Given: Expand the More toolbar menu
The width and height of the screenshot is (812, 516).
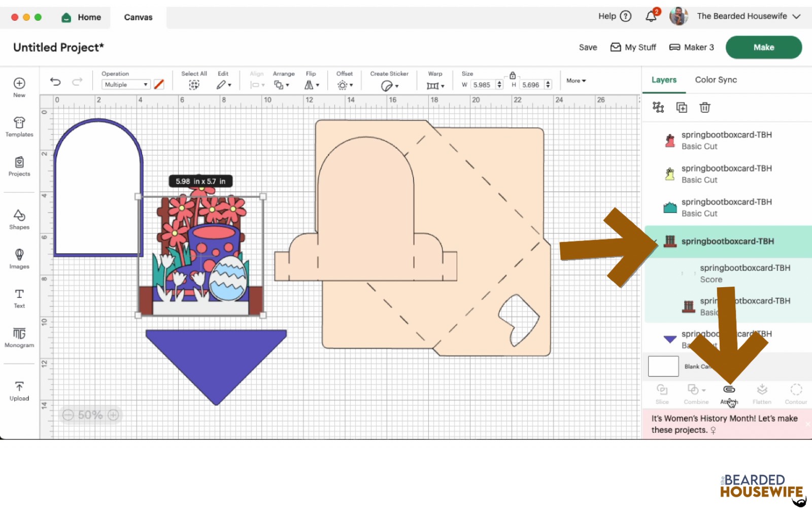Looking at the screenshot, I should tap(576, 81).
